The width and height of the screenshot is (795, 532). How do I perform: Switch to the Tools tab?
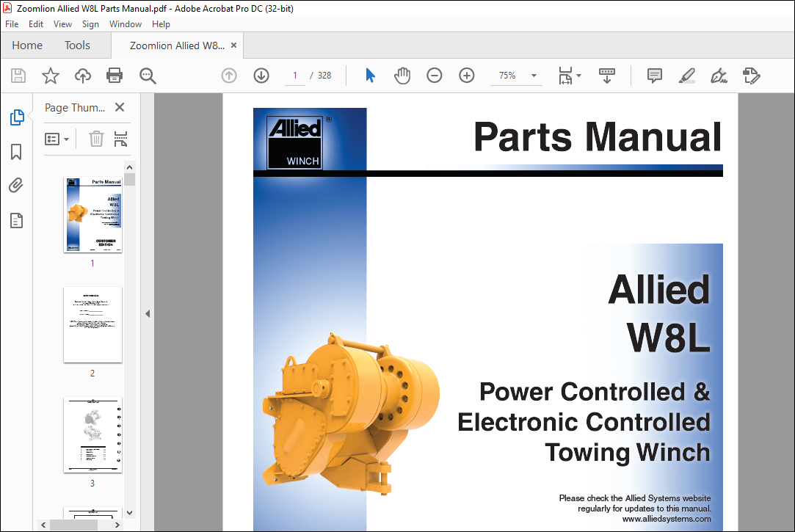(77, 45)
